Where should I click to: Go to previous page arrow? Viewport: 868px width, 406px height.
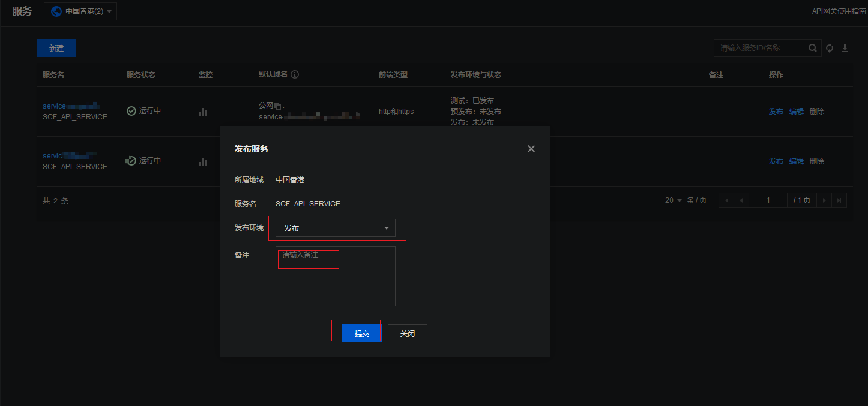[741, 200]
